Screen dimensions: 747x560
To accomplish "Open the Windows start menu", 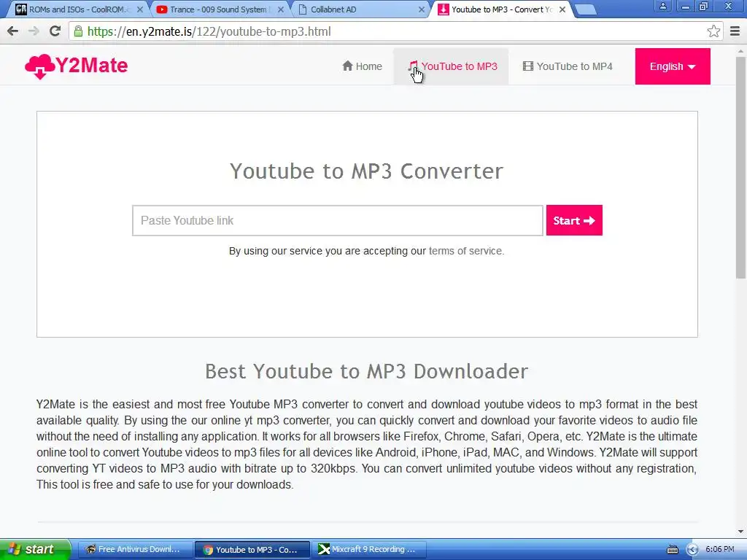I will tap(34, 549).
